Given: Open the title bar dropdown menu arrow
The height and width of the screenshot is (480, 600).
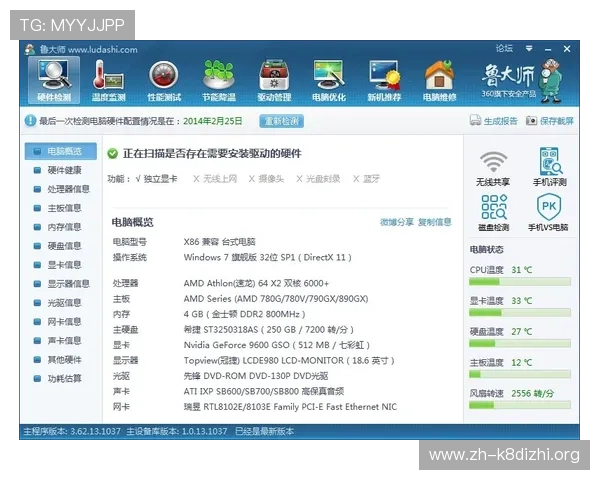Looking at the screenshot, I should click(529, 48).
